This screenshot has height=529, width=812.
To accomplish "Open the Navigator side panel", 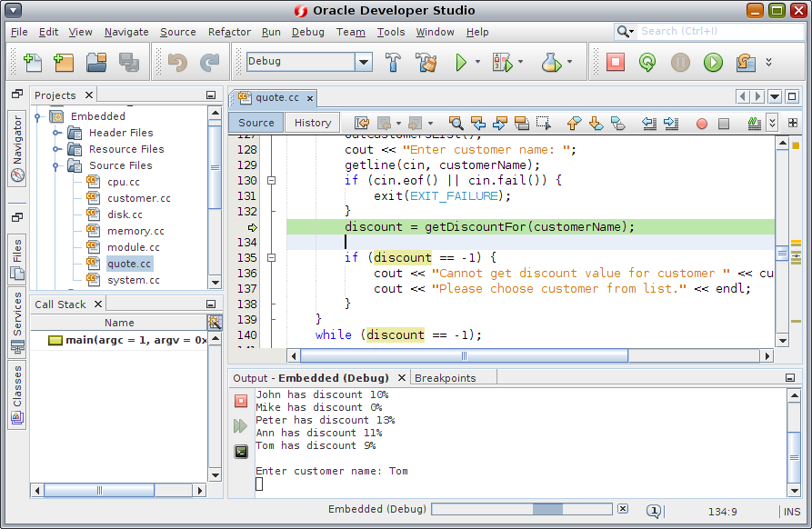I will pyautogui.click(x=17, y=148).
